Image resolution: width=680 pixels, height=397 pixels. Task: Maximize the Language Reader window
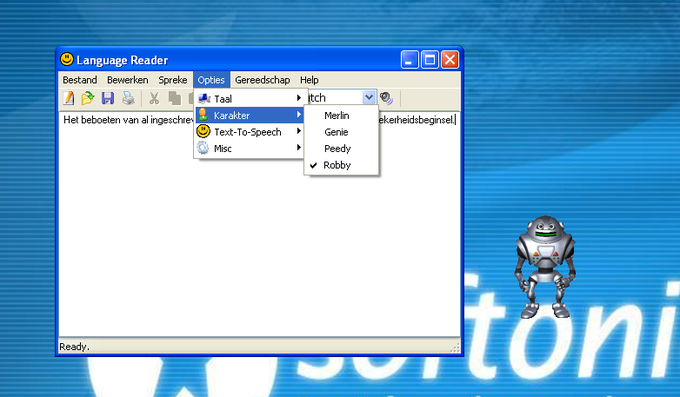430,59
